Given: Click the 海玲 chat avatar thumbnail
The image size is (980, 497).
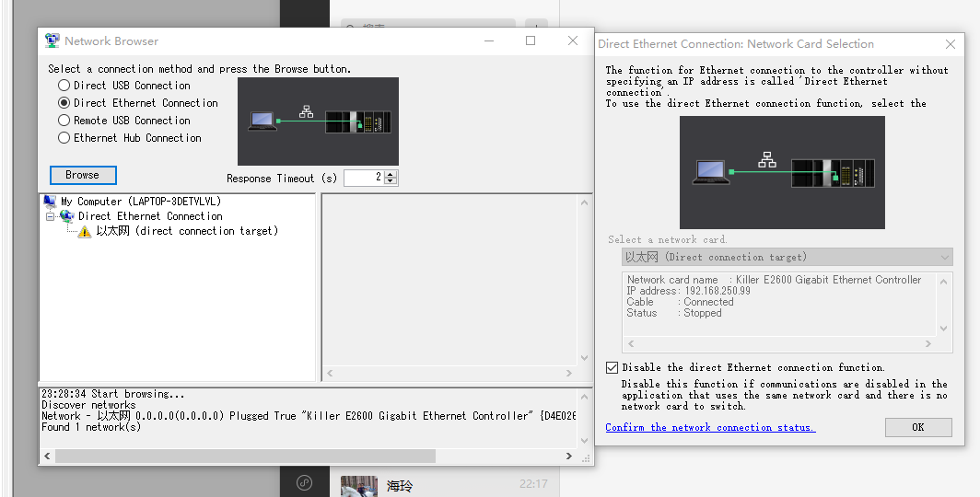Looking at the screenshot, I should click(359, 486).
